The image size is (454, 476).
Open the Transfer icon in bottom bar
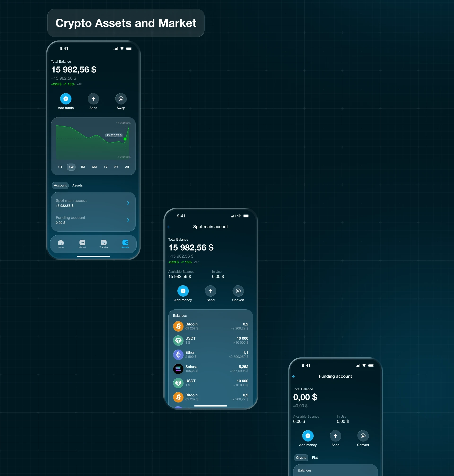coord(104,243)
